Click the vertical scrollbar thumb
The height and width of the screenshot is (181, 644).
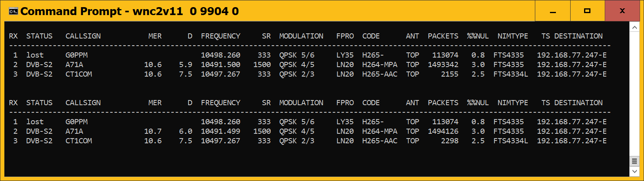(x=634, y=161)
